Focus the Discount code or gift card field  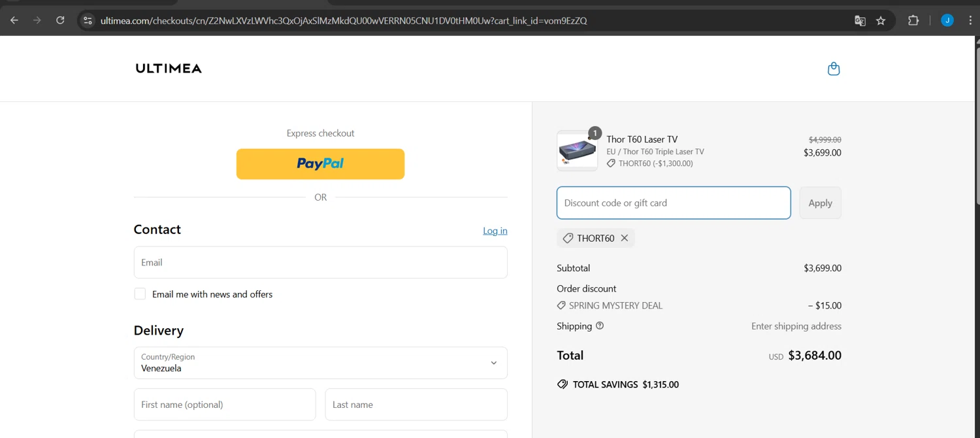(674, 203)
